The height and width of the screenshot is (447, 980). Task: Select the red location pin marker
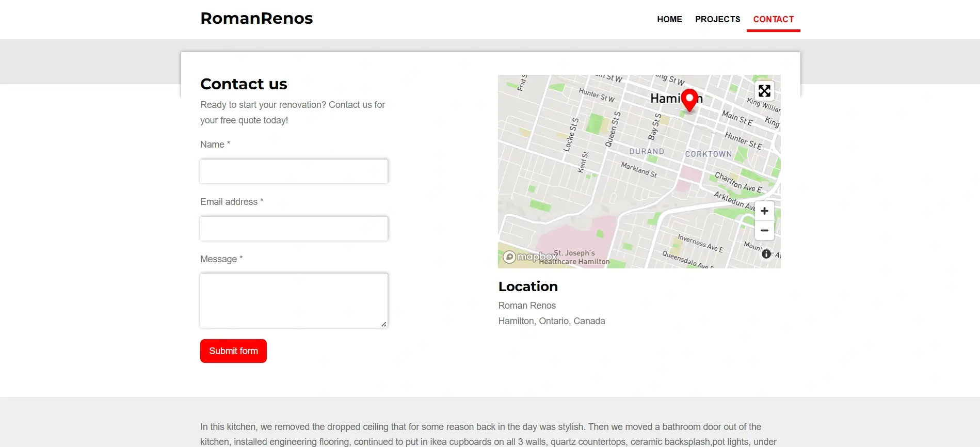689,100
